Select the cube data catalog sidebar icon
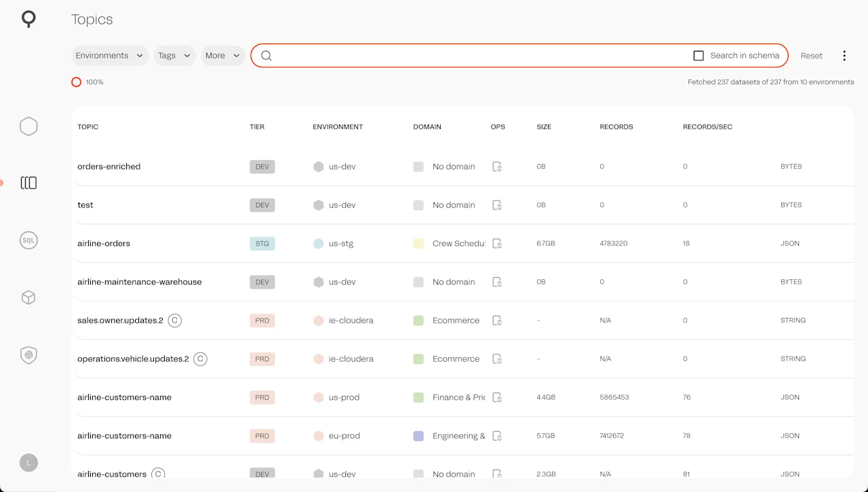Viewport: 868px width, 492px height. (28, 298)
